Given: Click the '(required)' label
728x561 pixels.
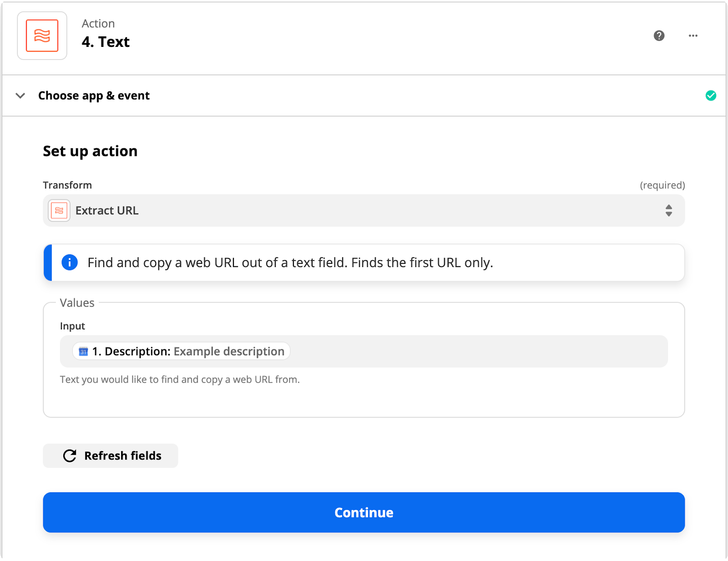Looking at the screenshot, I should click(662, 185).
